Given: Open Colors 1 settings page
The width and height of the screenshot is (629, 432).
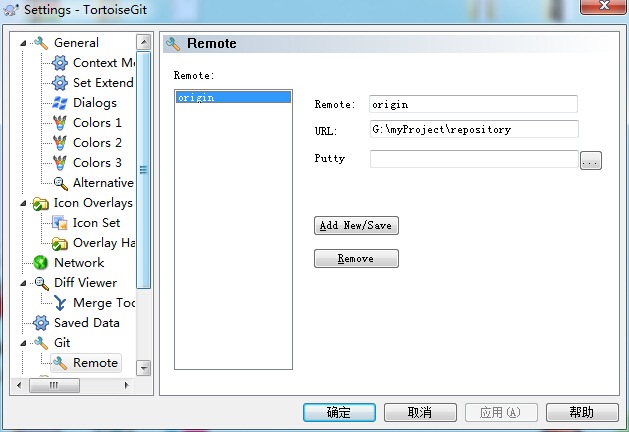Looking at the screenshot, I should [x=97, y=123].
